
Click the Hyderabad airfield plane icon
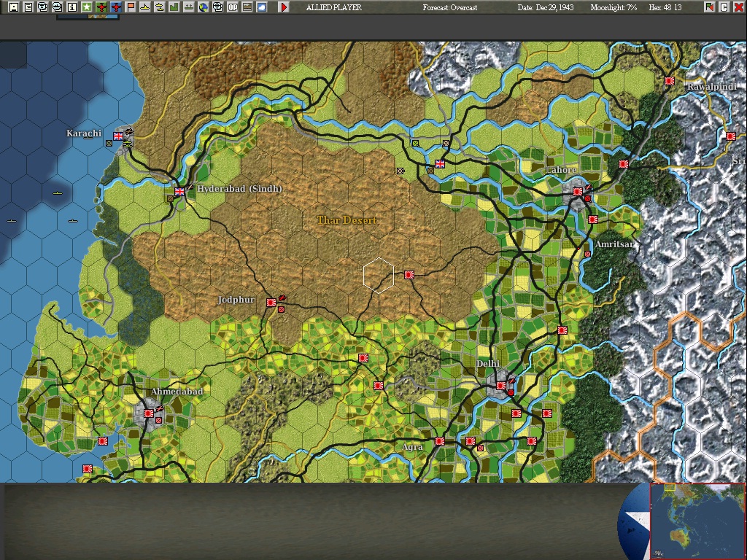pos(190,187)
